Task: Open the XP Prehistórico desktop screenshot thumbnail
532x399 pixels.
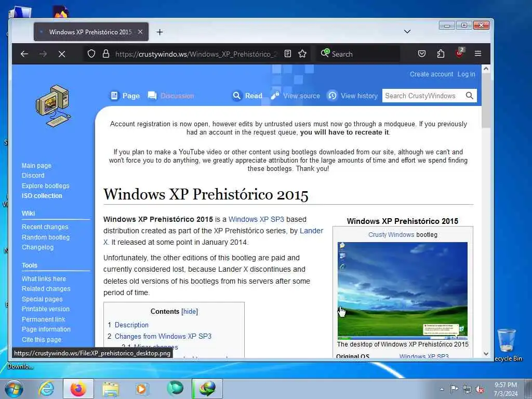Action: (403, 290)
